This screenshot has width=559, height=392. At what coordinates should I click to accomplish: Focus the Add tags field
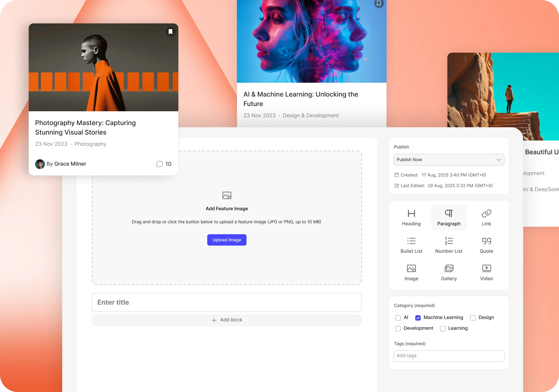pos(449,356)
